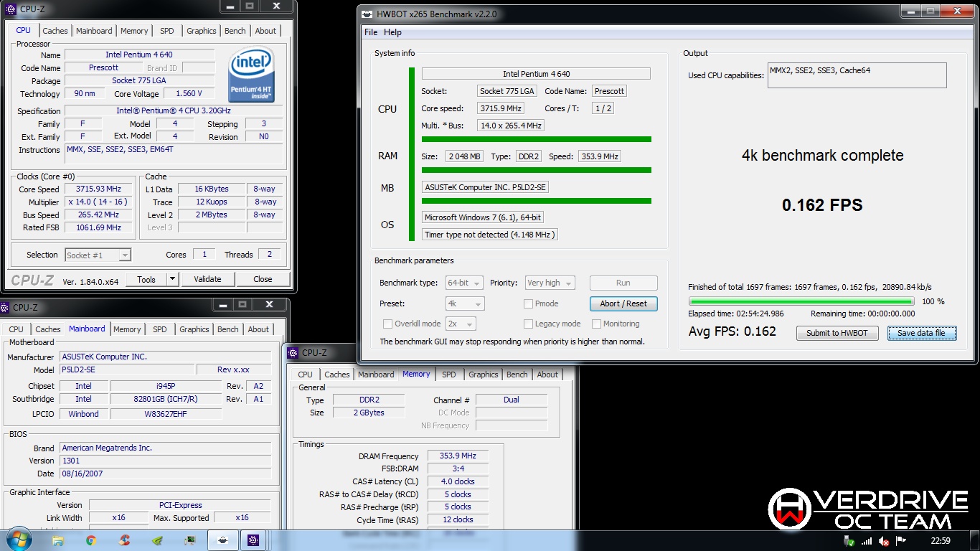
Task: Open the Selection Socket #1 dropdown
Action: (98, 255)
